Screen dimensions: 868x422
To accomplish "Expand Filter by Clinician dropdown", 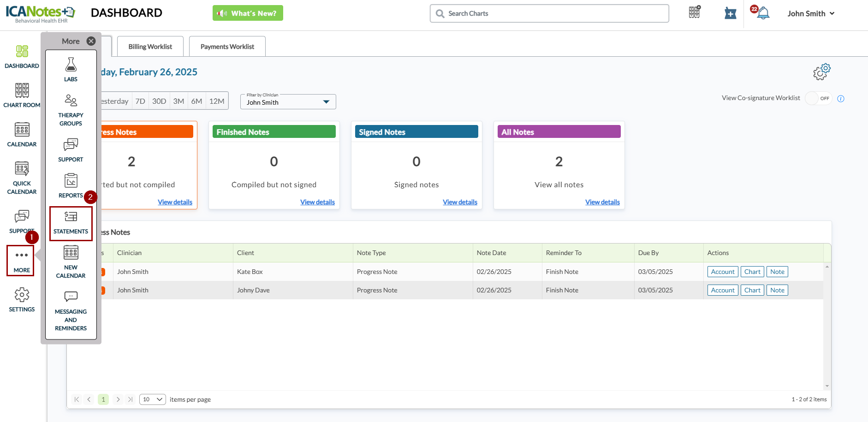I will [288, 102].
